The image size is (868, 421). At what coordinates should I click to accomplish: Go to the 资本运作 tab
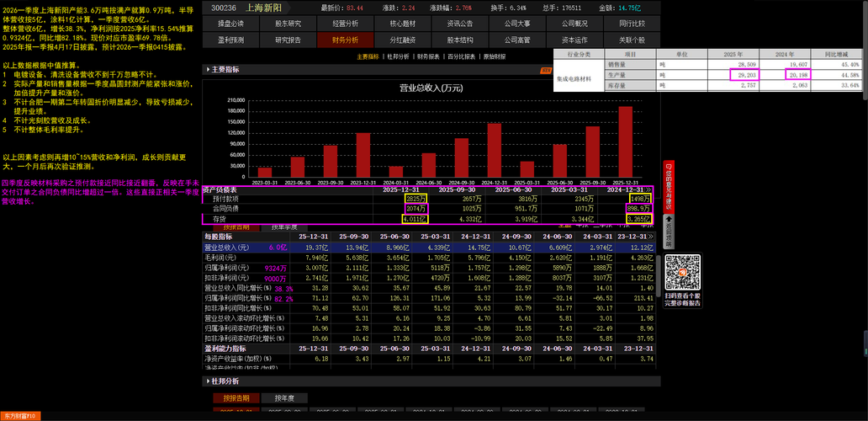(574, 40)
